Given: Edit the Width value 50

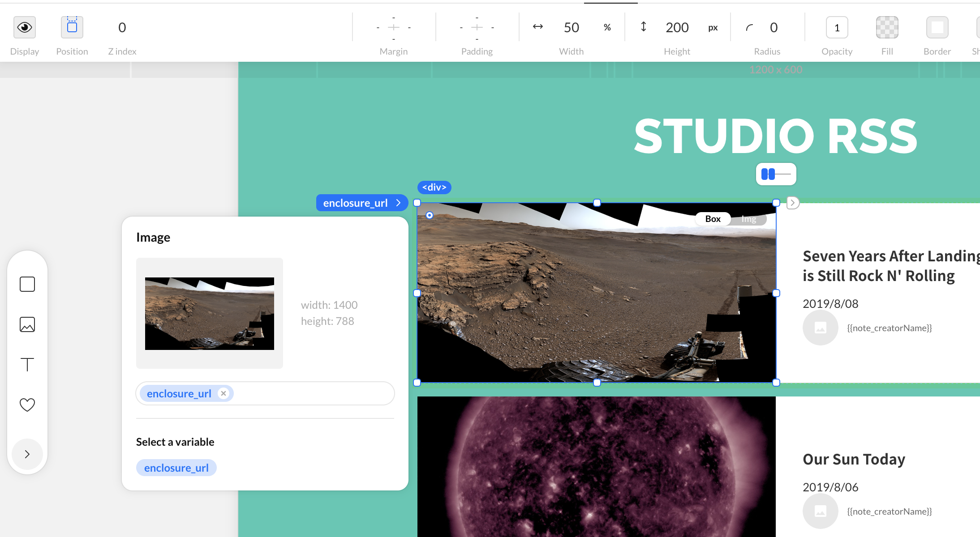Looking at the screenshot, I should click(572, 27).
